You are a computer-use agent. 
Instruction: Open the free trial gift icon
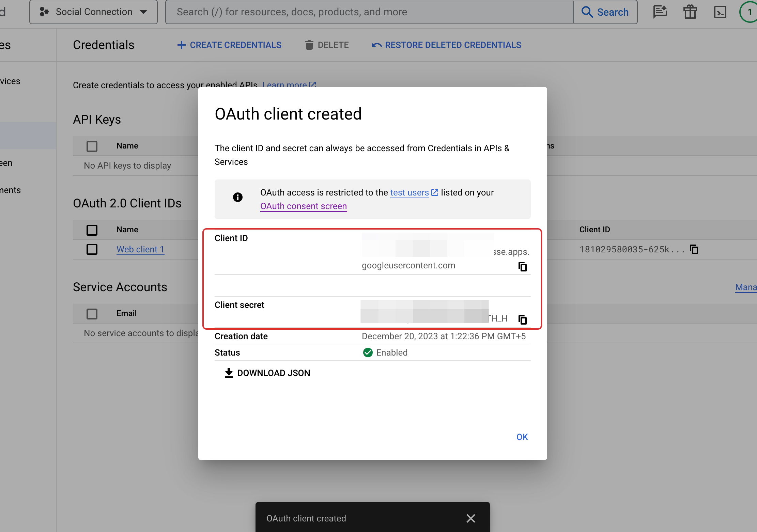[x=690, y=12]
